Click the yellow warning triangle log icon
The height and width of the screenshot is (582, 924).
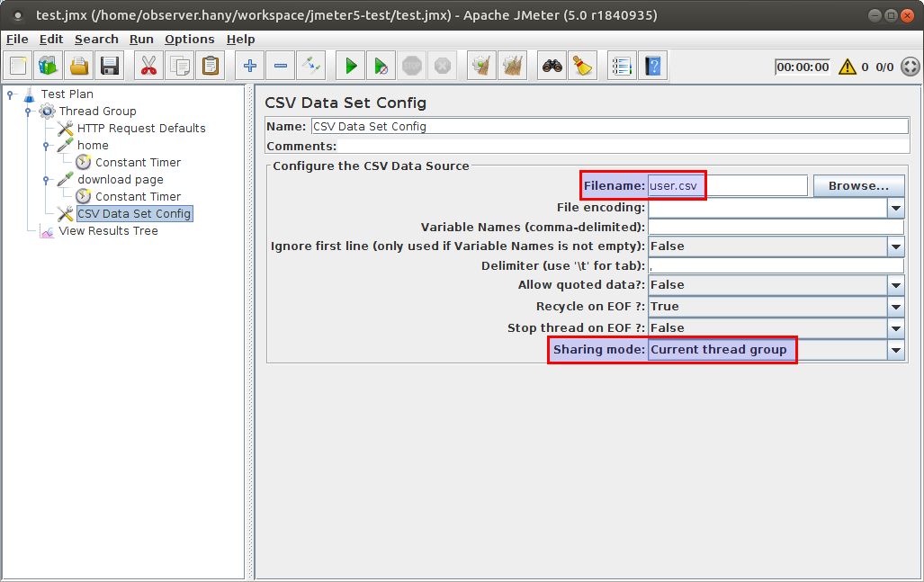[x=847, y=67]
